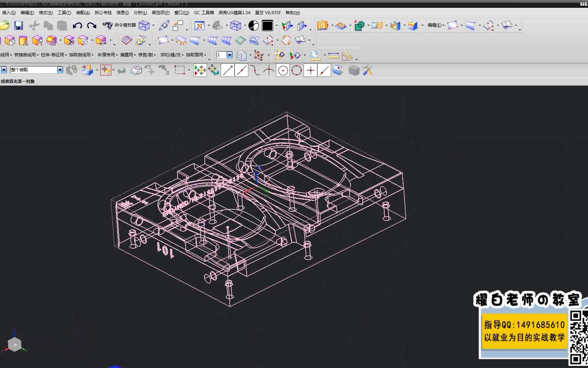Image resolution: width=588 pixels, height=368 pixels.
Task: Expand the 补面专用 dropdown
Action: tap(108, 55)
